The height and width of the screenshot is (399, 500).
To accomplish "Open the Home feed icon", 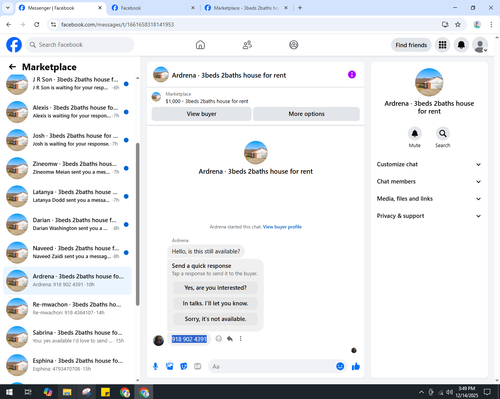I will (200, 45).
